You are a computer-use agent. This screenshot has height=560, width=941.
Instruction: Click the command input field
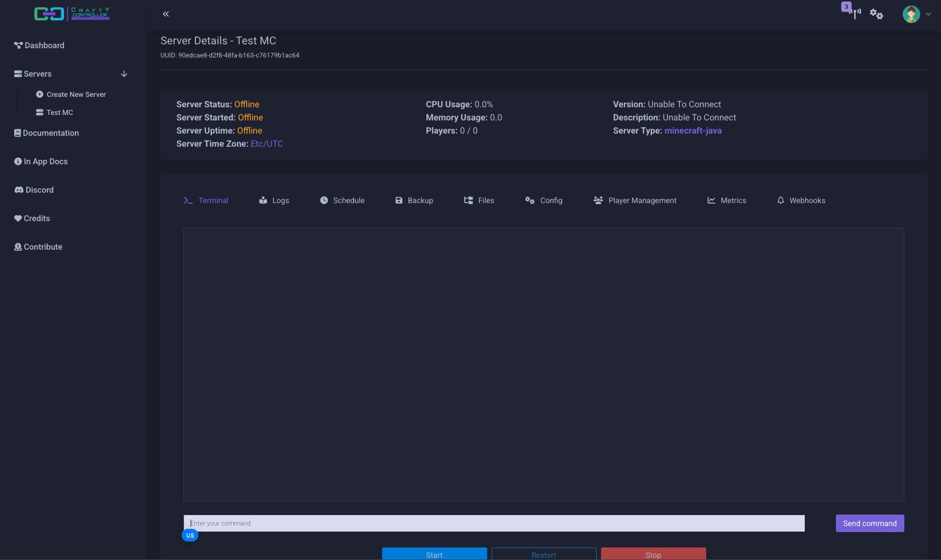[x=494, y=523]
